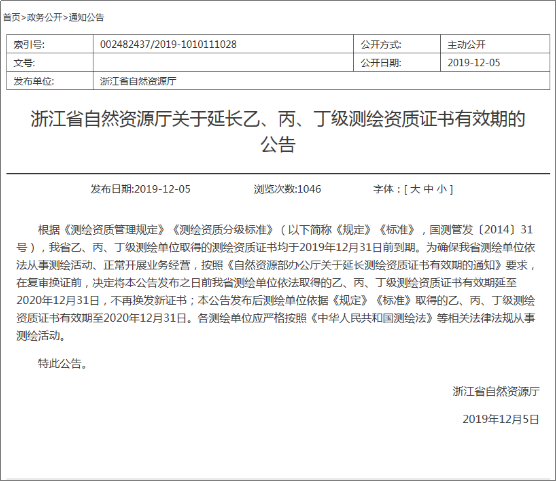The image size is (556, 482).
Task: Open 通知公告 breadcrumb link
Action: coord(86,17)
